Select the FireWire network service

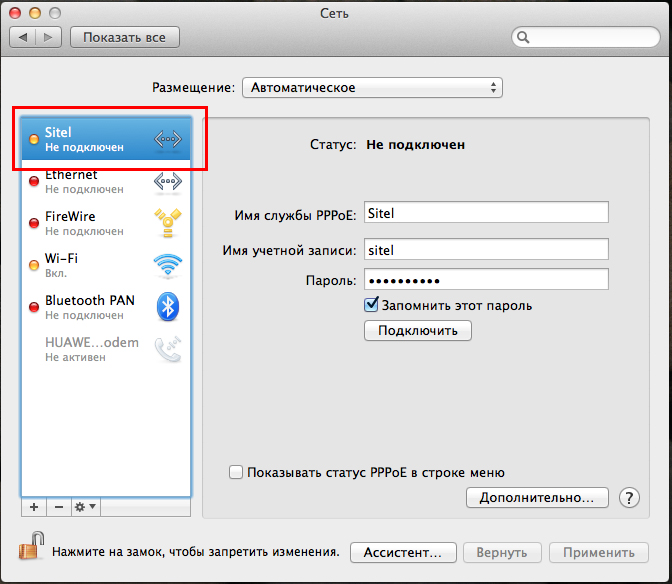tap(105, 223)
